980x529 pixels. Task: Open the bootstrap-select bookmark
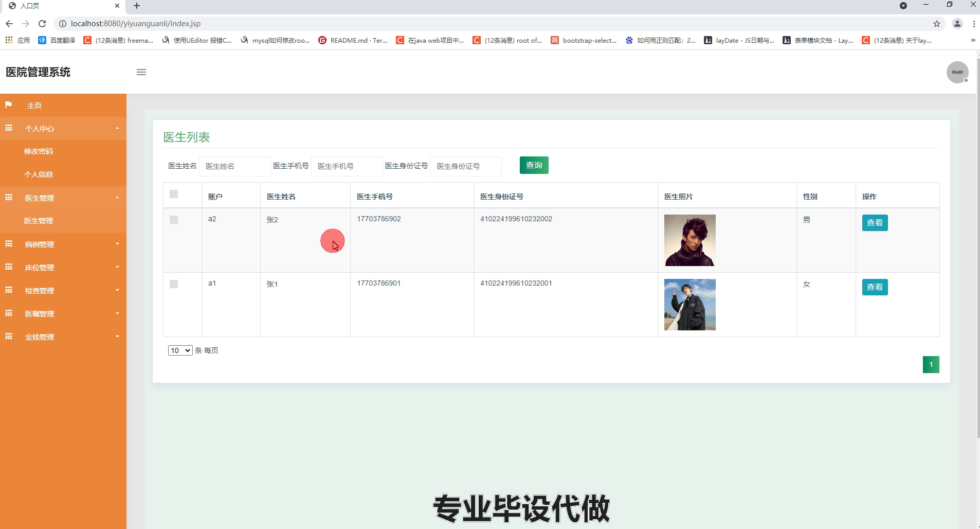[584, 40]
